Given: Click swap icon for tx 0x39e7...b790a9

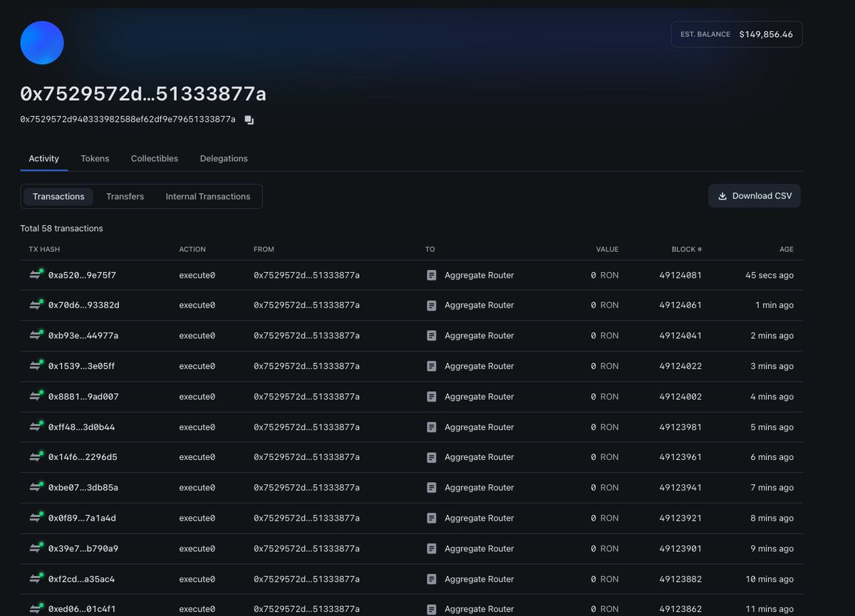Looking at the screenshot, I should [x=36, y=549].
